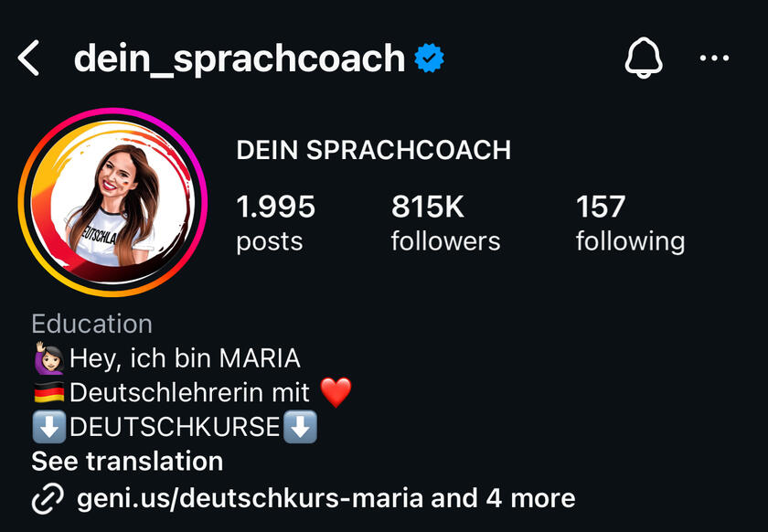
Task: Tap the German flag emoji
Action: (x=49, y=392)
